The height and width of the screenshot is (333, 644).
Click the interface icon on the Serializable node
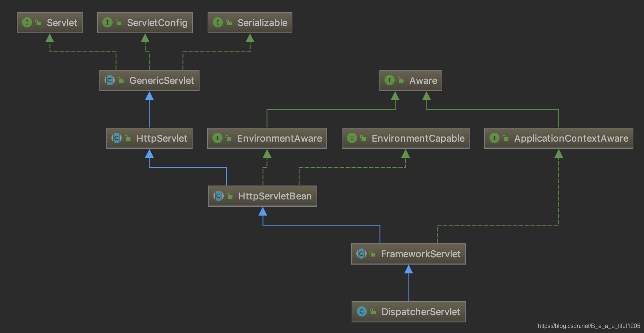pos(218,22)
